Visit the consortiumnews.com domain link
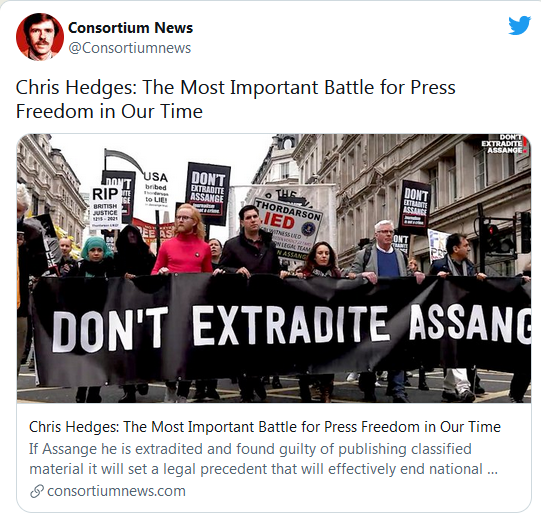Viewport: 541px width, 514px height. pos(116,491)
